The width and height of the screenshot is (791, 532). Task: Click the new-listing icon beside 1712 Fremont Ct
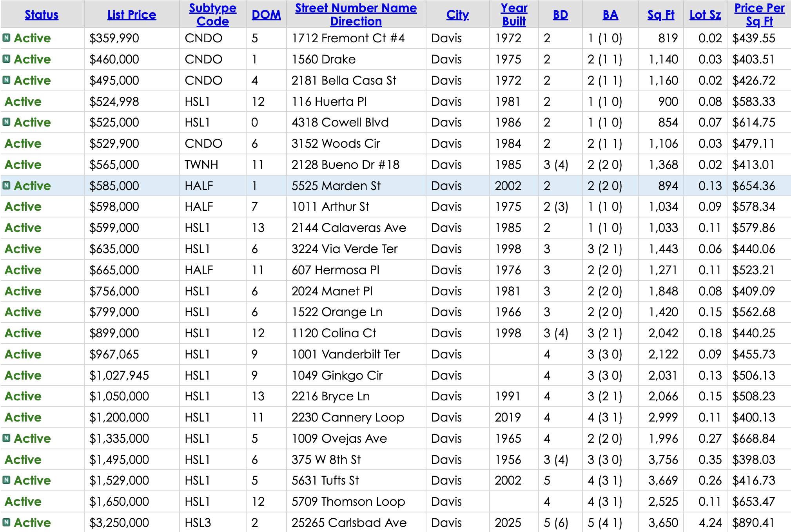tap(6, 38)
